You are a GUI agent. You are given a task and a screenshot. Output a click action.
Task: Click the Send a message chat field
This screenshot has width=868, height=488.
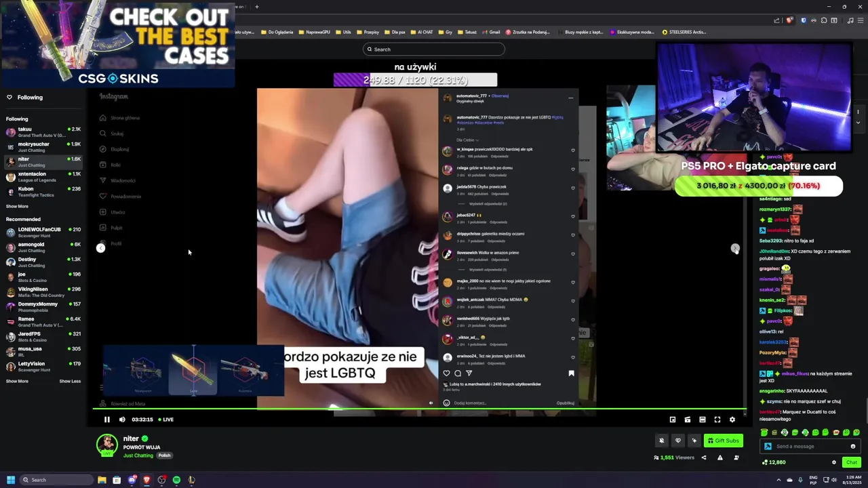point(810,446)
